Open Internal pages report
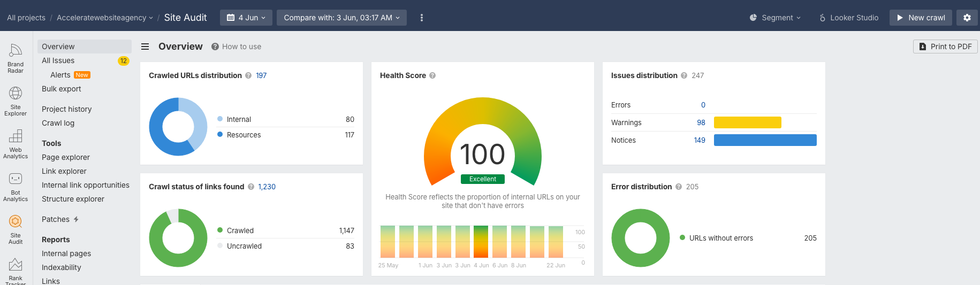The image size is (980, 285). coord(66,253)
